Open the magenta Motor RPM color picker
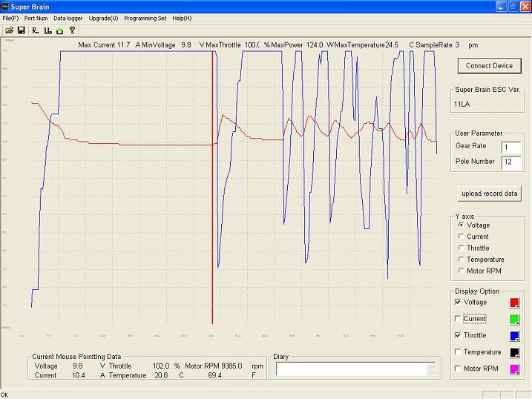 514,369
